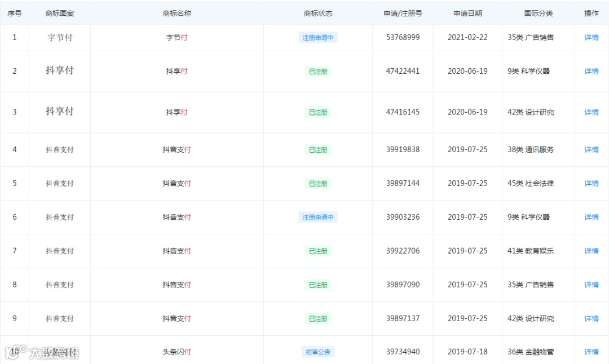Click class 9类 科学仪器 in row 2
Viewport: 609px width, 364px height.
click(528, 72)
